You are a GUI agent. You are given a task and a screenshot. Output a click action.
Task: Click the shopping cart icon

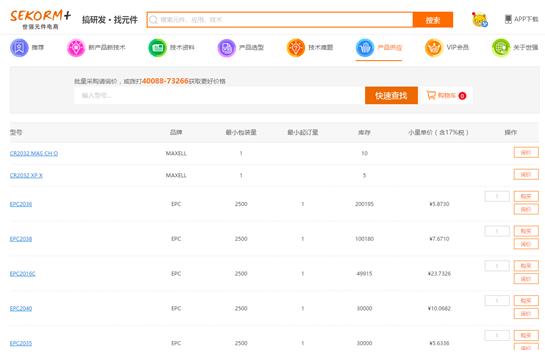(431, 95)
